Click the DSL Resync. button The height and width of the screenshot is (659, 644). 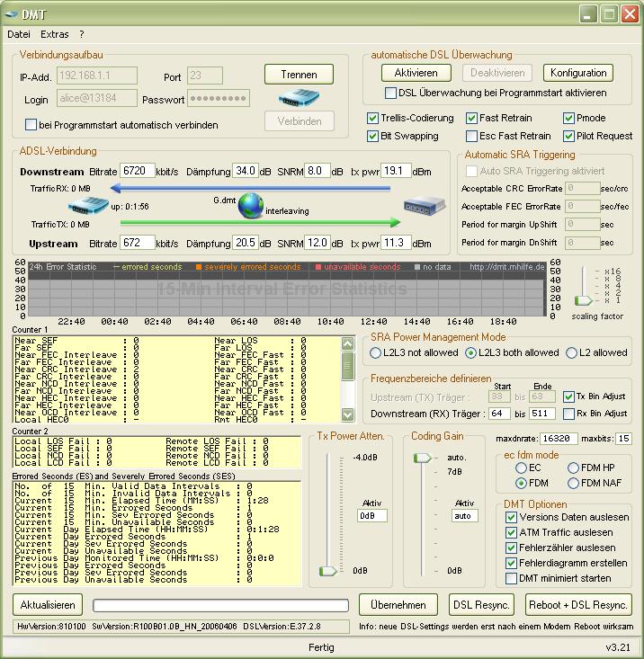click(482, 604)
